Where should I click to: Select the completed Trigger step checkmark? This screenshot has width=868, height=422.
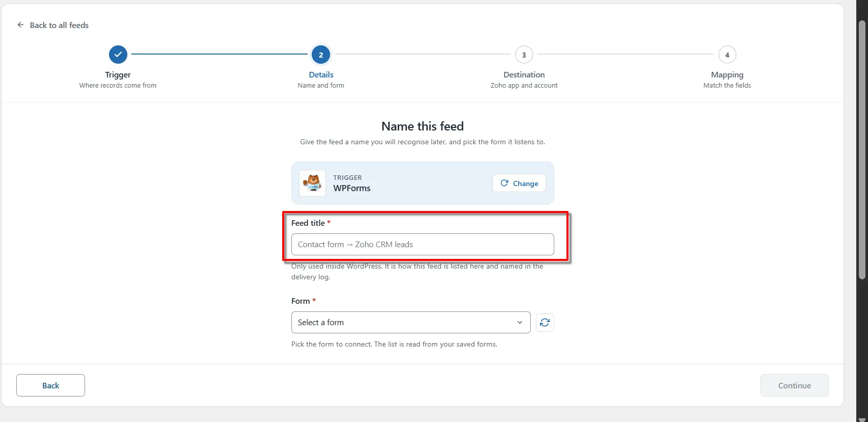[x=118, y=55]
